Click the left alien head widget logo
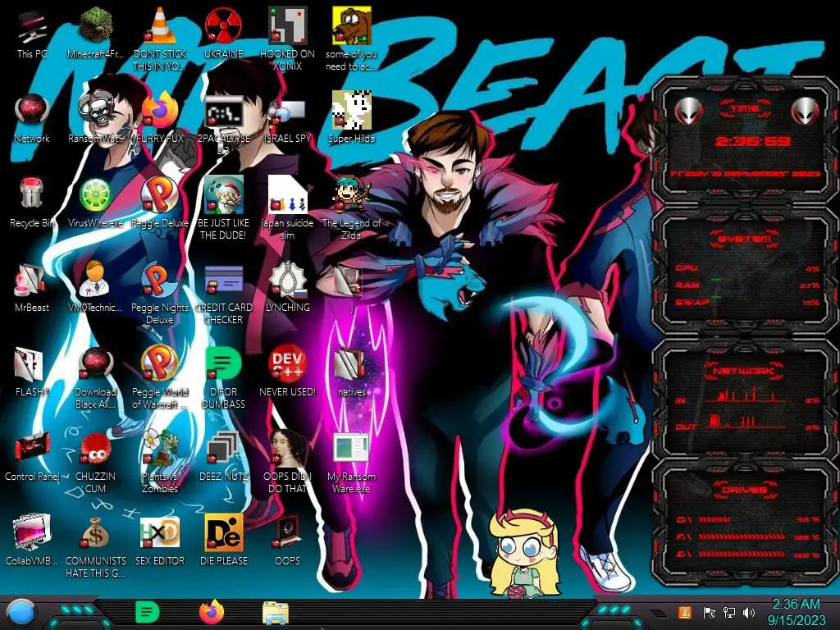This screenshot has width=840, height=630. click(x=688, y=112)
